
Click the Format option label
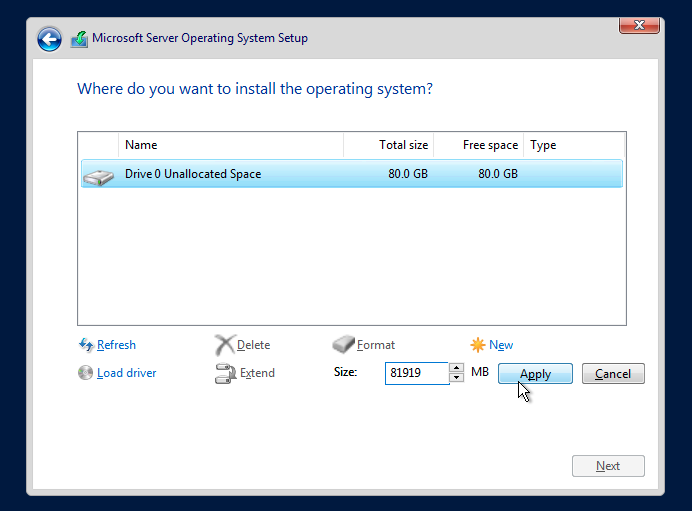click(376, 345)
